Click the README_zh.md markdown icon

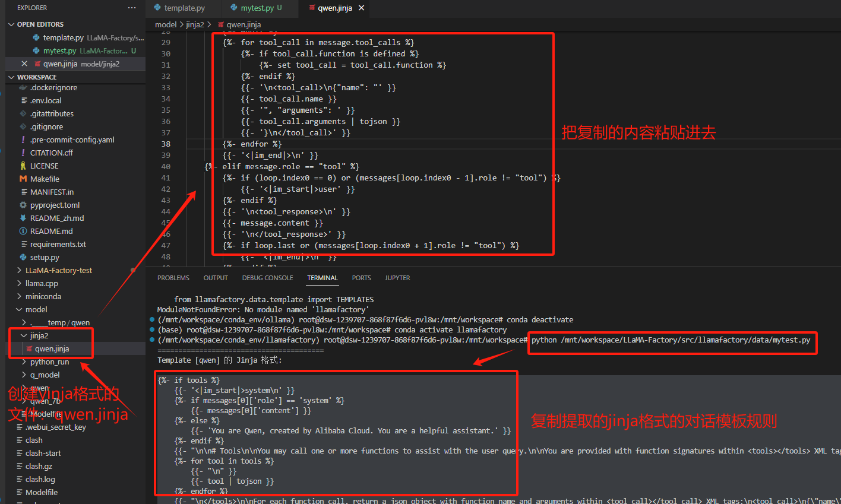tap(23, 218)
